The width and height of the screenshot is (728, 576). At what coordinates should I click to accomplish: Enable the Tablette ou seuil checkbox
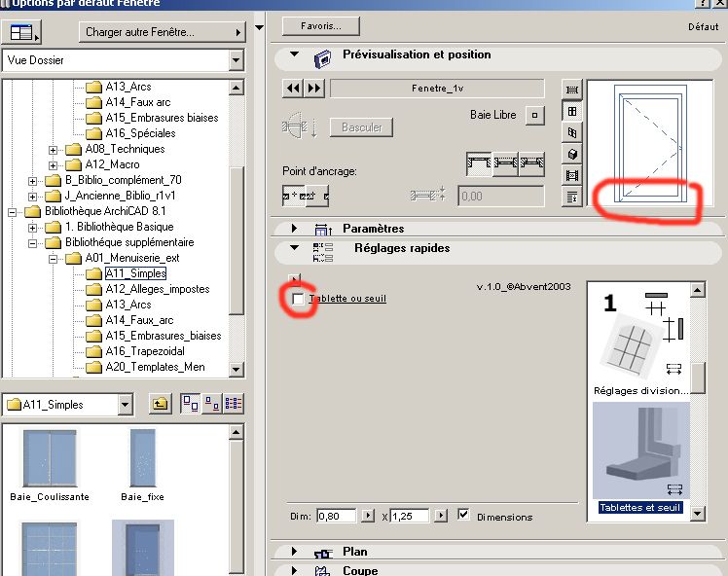point(298,299)
